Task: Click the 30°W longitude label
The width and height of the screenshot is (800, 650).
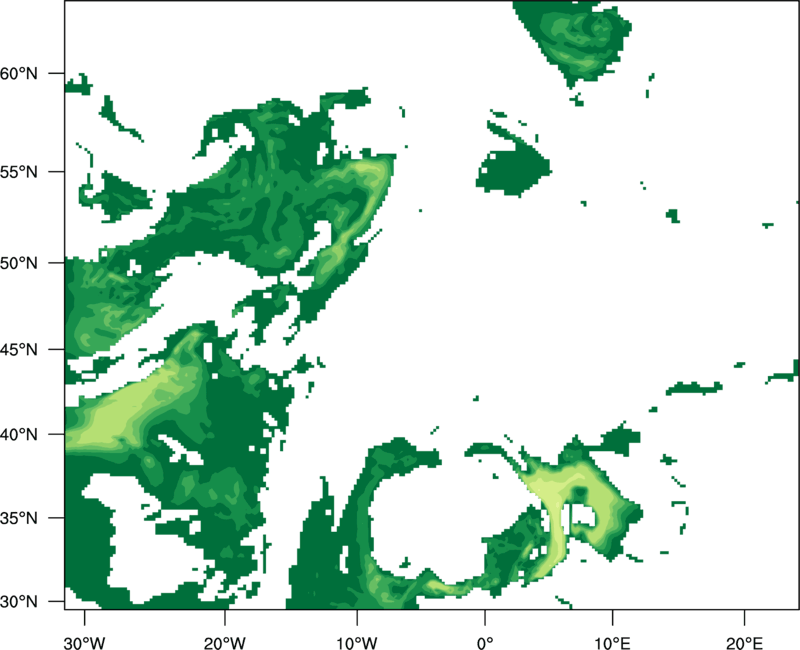Action: pyautogui.click(x=85, y=643)
